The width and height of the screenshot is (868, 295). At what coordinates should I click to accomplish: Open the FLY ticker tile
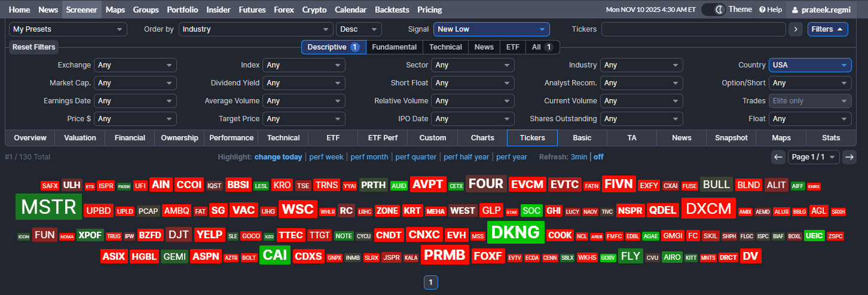(631, 256)
